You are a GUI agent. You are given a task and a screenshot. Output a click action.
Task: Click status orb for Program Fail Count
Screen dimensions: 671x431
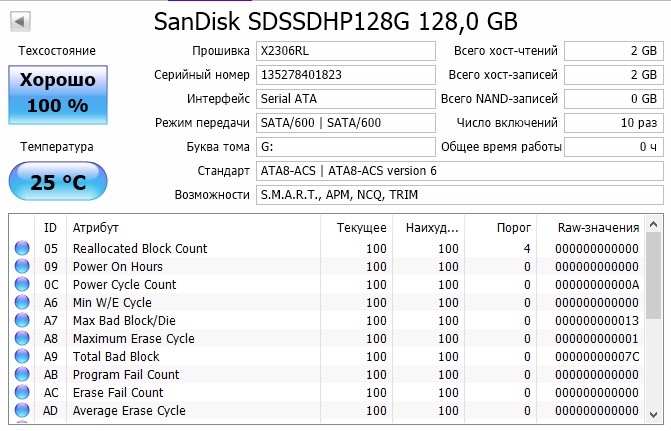coord(22,375)
